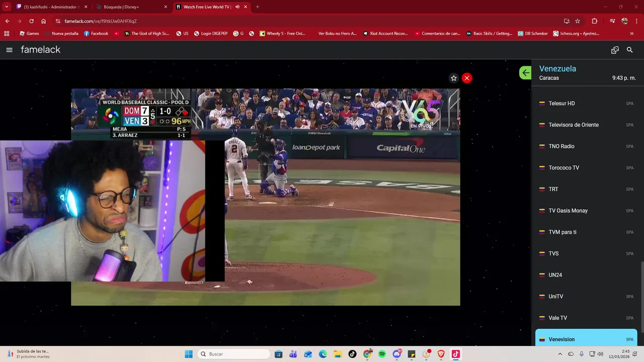Select the UniTV channel
This screenshot has height=362, width=644.
[x=586, y=296]
